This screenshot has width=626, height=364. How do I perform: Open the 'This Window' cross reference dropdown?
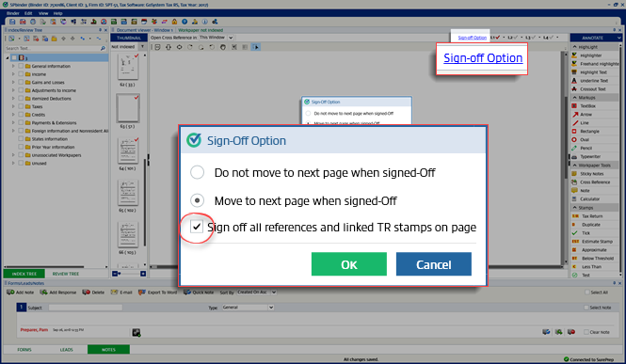pos(231,38)
